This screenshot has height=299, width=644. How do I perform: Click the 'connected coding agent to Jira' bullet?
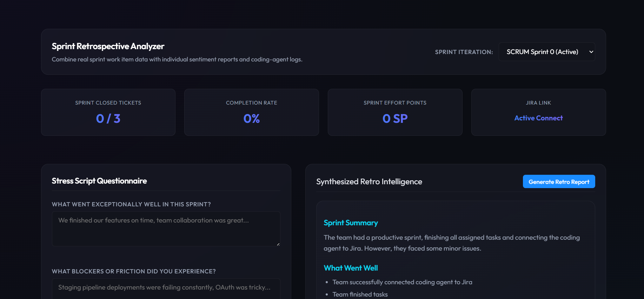(x=402, y=282)
